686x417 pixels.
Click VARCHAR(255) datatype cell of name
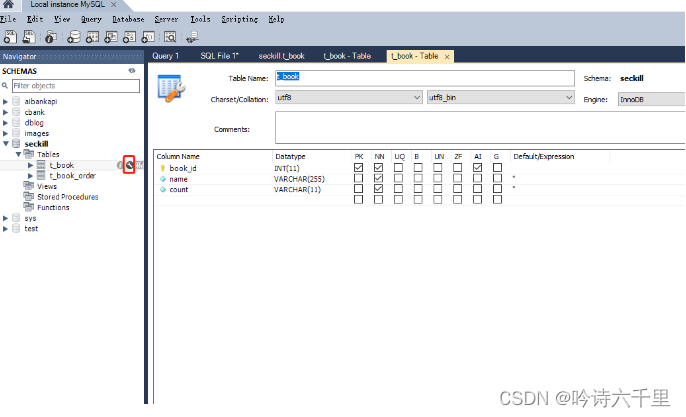tap(299, 179)
